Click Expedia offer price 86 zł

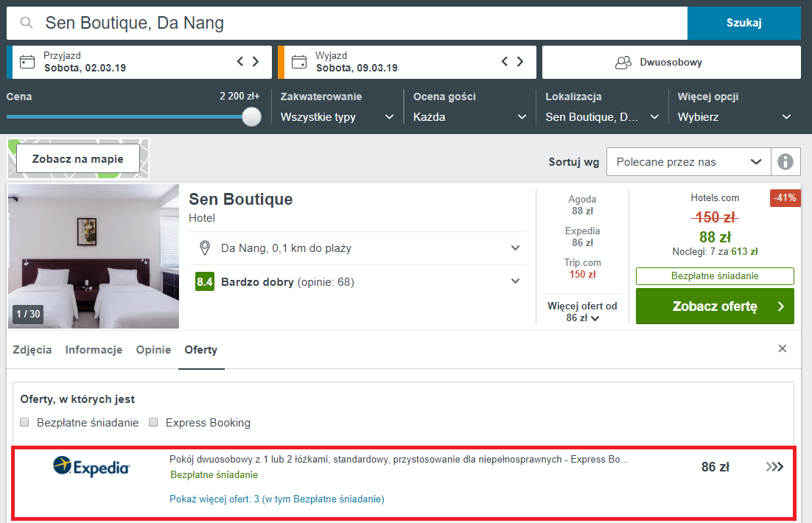715,467
